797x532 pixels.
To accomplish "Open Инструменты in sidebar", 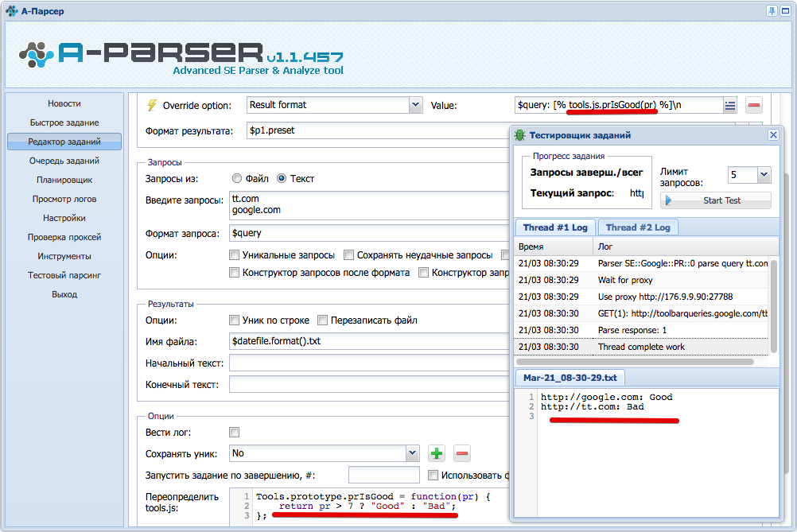I will 64,256.
